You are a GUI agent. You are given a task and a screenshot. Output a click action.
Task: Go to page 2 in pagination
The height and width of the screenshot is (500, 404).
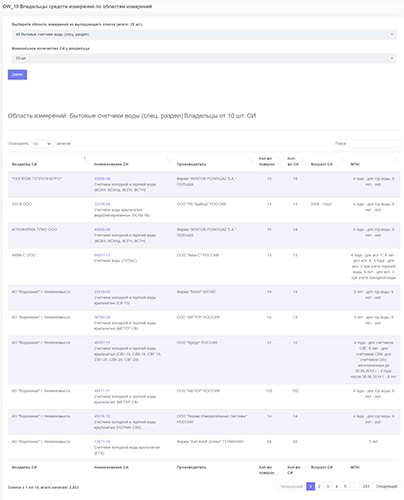[x=319, y=487]
